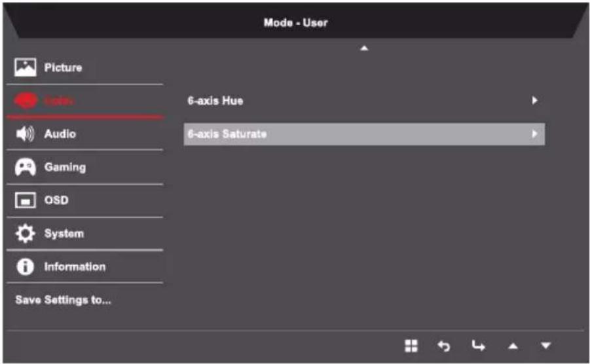590x364 pixels.
Task: Expand 6-axis Hue submenu arrow
Action: point(534,100)
